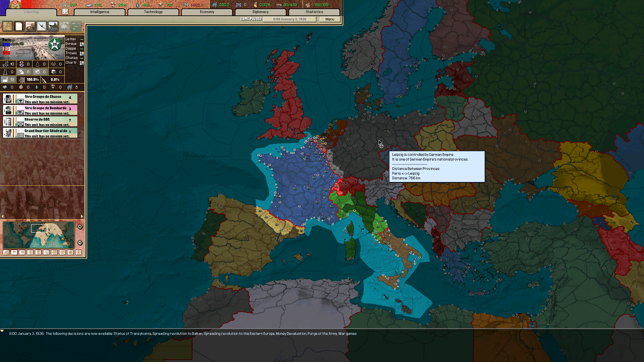Switch to the Intelligence tab

tap(100, 12)
